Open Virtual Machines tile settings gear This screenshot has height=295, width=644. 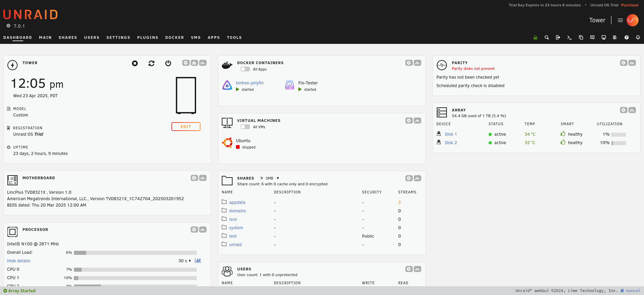click(409, 120)
